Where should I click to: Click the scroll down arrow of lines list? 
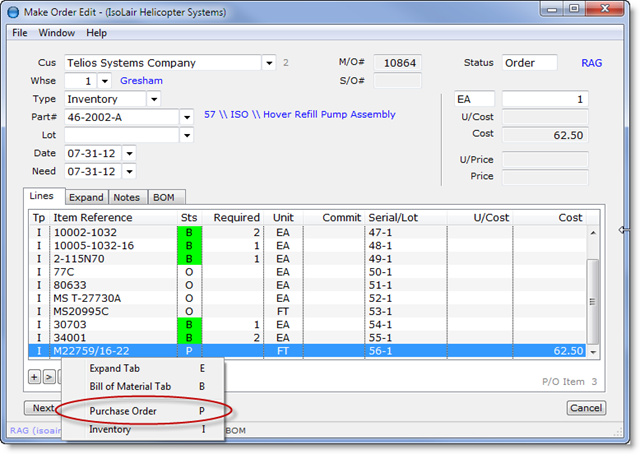(x=593, y=352)
